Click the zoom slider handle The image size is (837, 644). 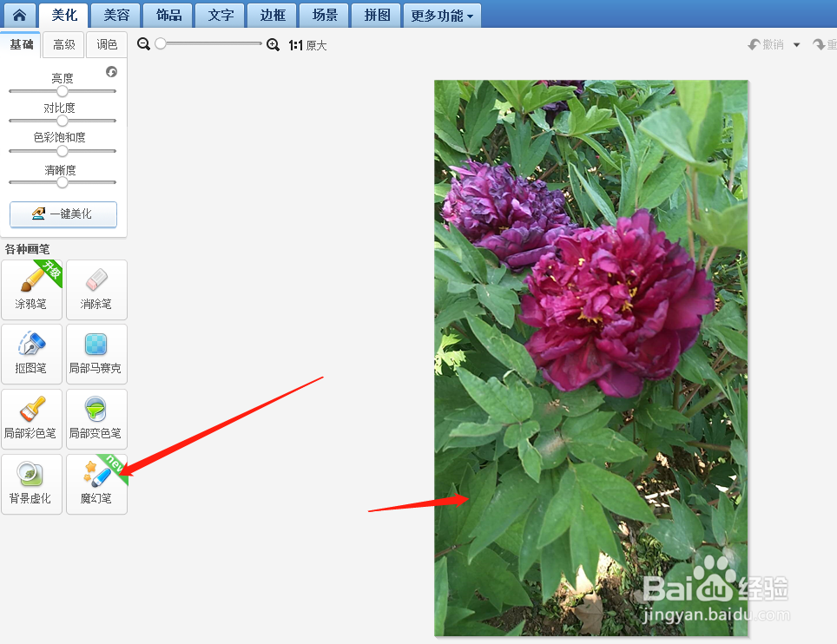160,43
